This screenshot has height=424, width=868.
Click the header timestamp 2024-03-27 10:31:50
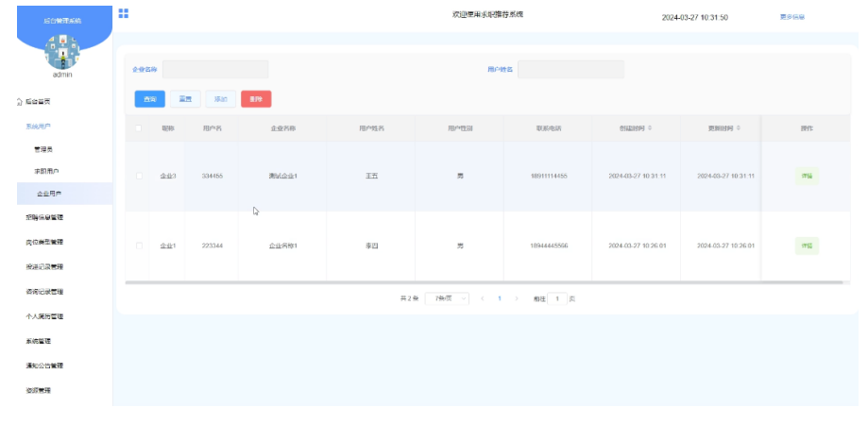695,18
